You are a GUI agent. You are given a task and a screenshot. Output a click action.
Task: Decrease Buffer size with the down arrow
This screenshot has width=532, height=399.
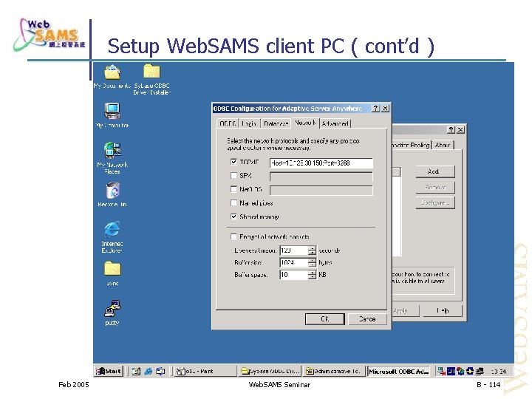pyautogui.click(x=312, y=265)
